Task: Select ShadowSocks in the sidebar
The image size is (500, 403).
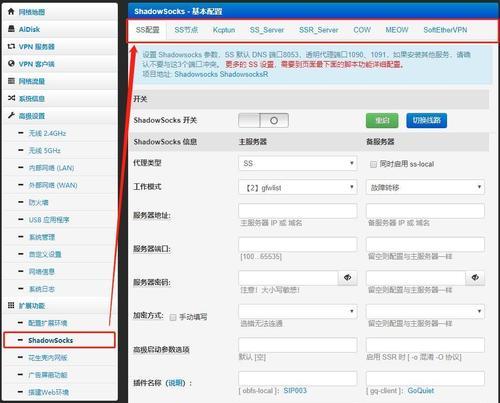Action: point(59,340)
